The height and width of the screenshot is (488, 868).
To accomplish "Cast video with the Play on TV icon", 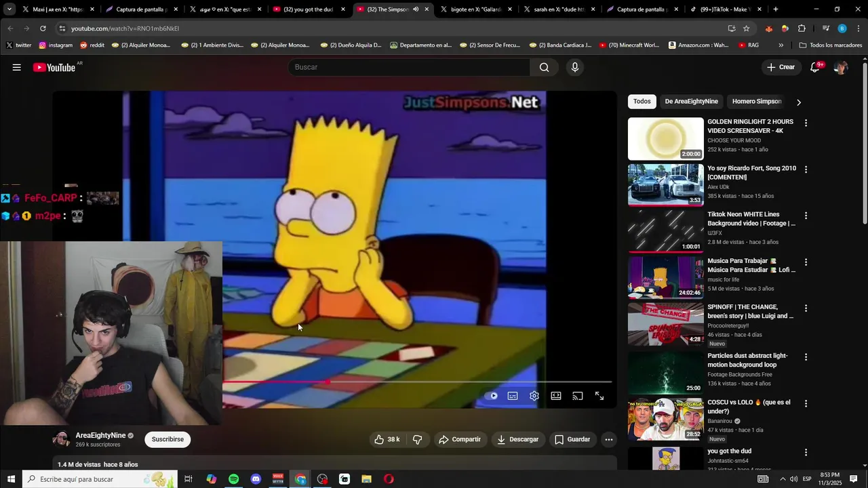I will point(578,396).
